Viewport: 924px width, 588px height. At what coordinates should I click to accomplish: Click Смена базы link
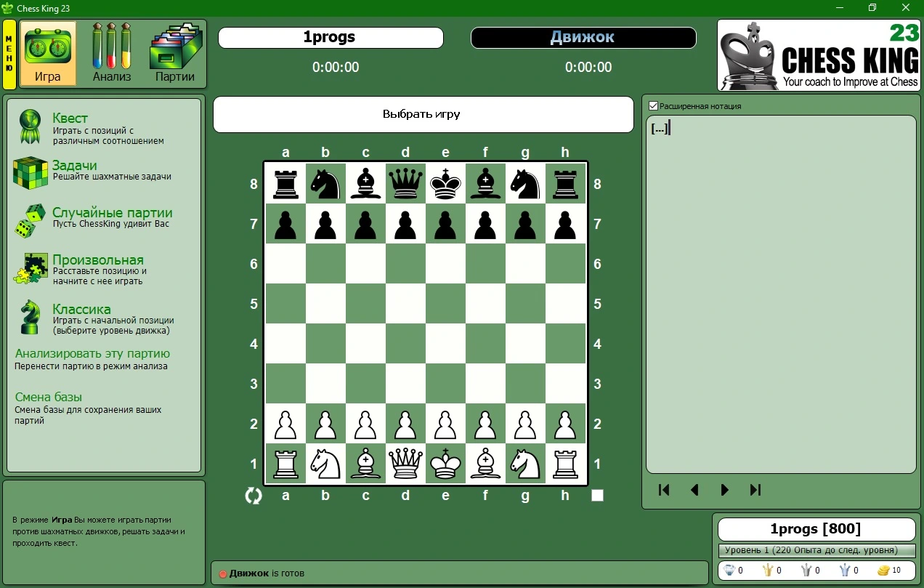48,397
